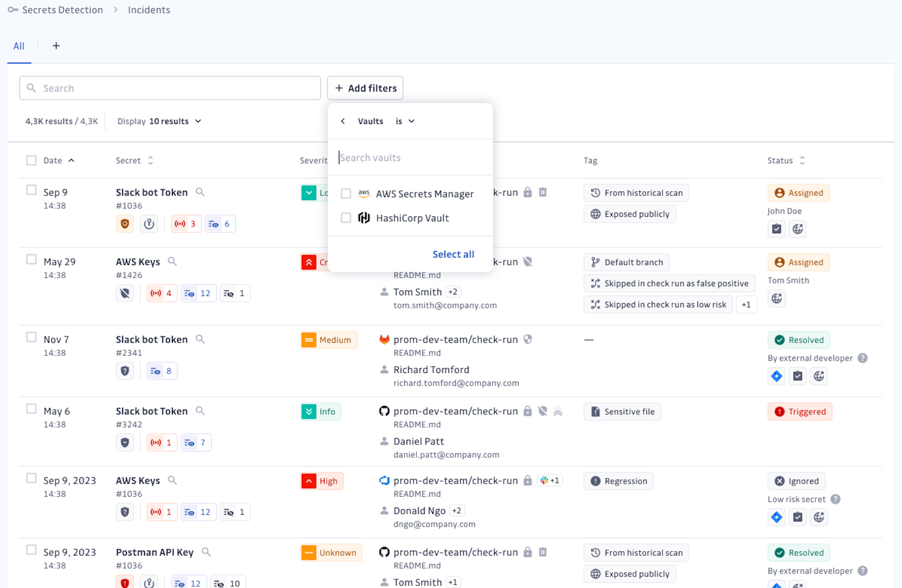902x588 pixels.
Task: Open the Display 10 results dropdown
Action: pos(159,121)
